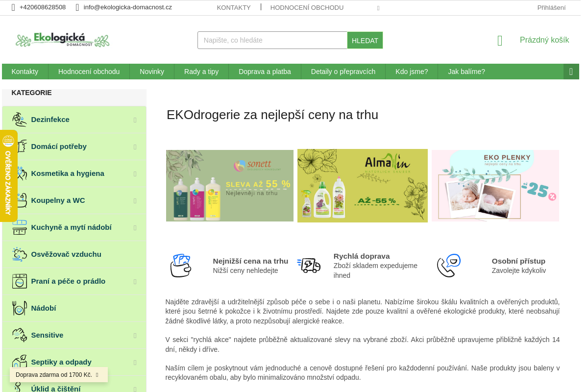This screenshot has width=588, height=392.
Task: Click the Praní a péče washing machine icon
Action: [x=20, y=281]
